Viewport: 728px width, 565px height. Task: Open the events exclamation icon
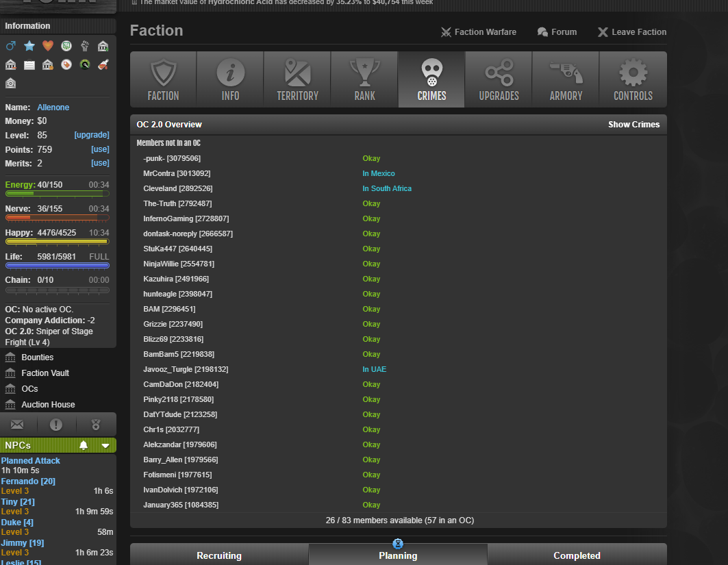pyautogui.click(x=55, y=425)
